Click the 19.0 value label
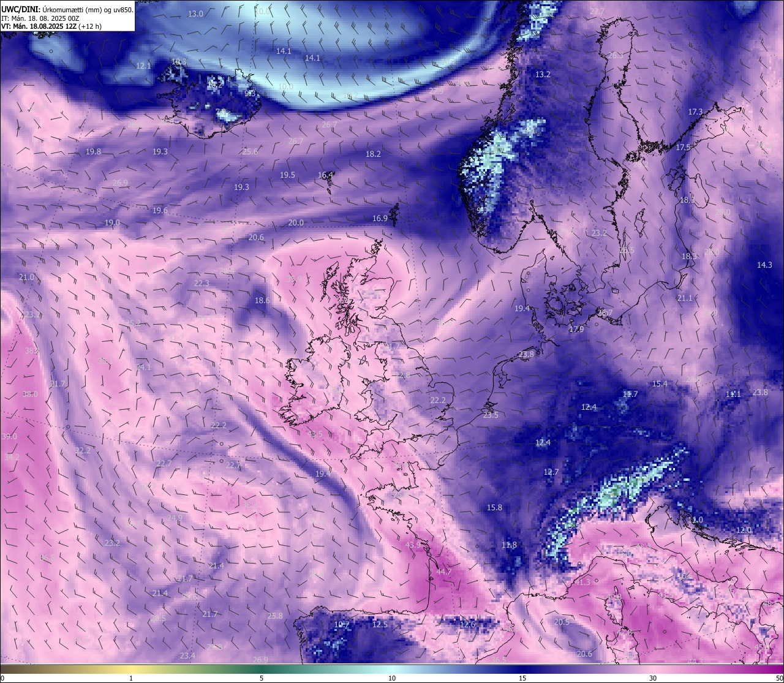This screenshot has width=784, height=683. pos(112,222)
